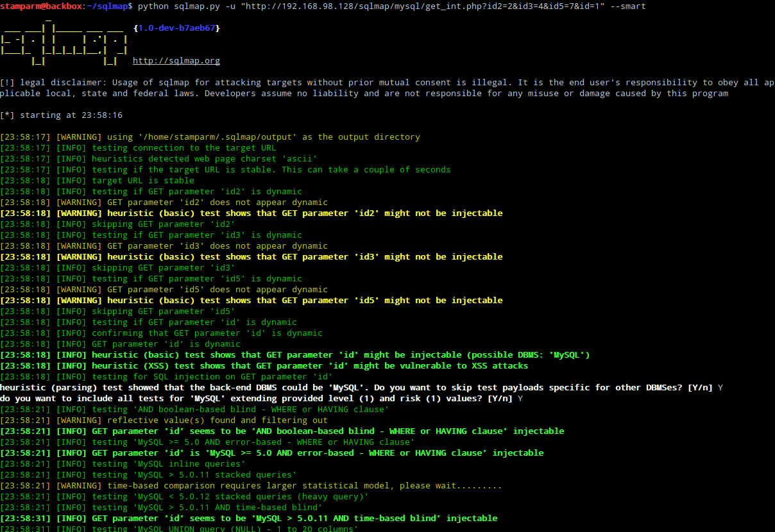Click the stamparm@backbox shell prompt
The image size is (775, 532).
40,6
